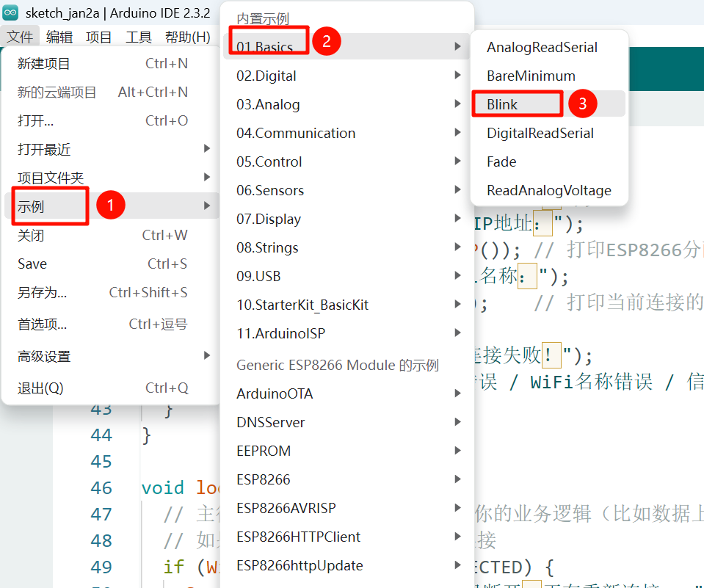Open the 编辑 menu
Viewport: 704px width, 588px height.
point(59,37)
